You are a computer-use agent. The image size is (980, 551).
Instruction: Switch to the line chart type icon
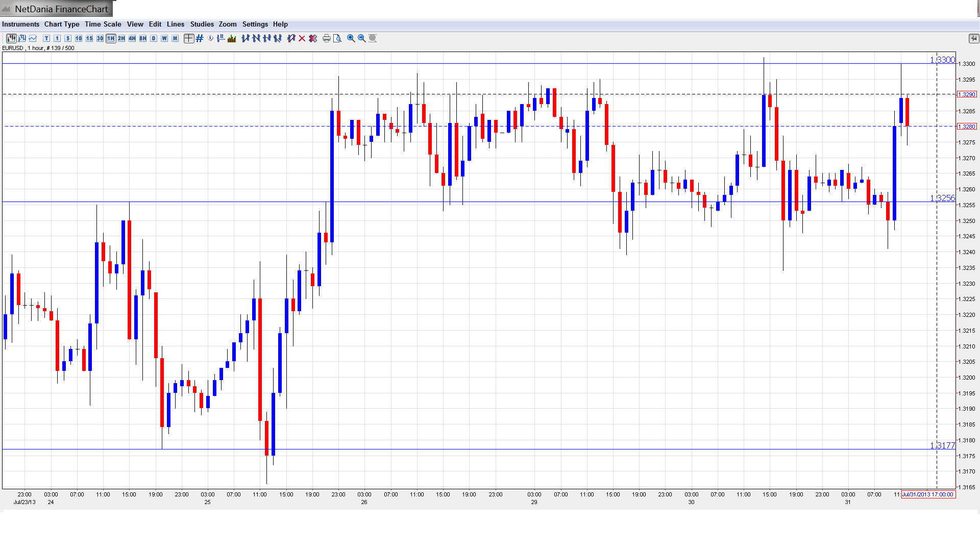pos(33,38)
